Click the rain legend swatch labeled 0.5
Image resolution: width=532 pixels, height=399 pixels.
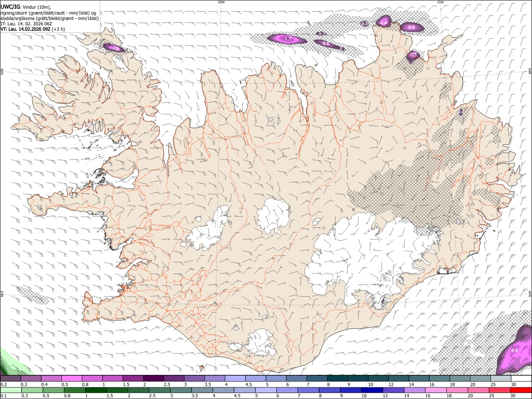point(53,390)
